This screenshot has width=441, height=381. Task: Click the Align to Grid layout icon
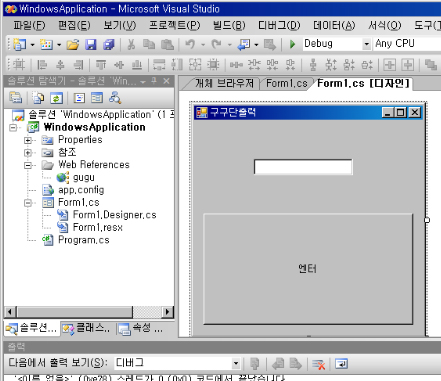click(x=19, y=64)
